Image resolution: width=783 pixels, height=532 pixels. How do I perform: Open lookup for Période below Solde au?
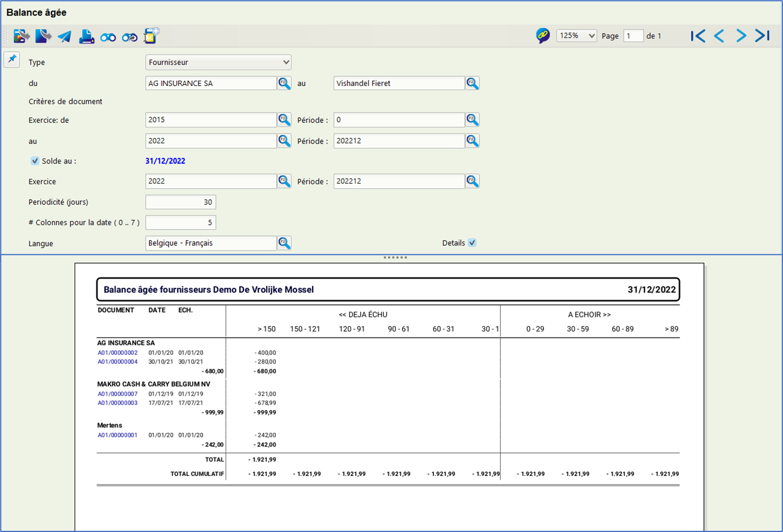473,181
